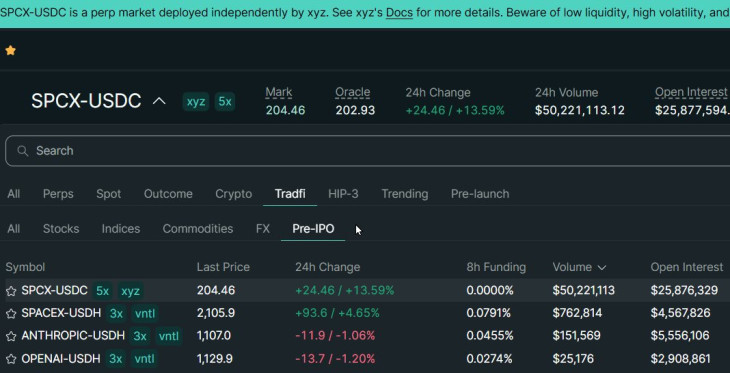
Task: Click the header 5x leverage badge
Action: [x=225, y=102]
